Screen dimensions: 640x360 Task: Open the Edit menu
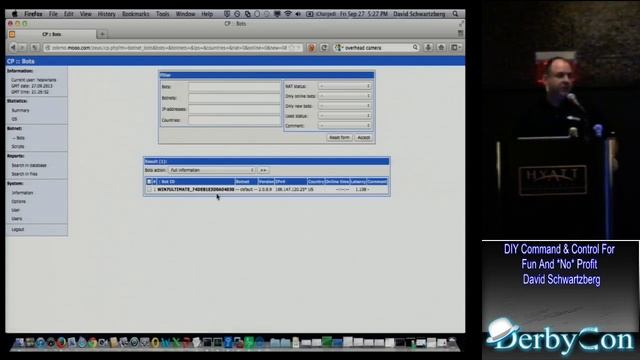click(69, 14)
